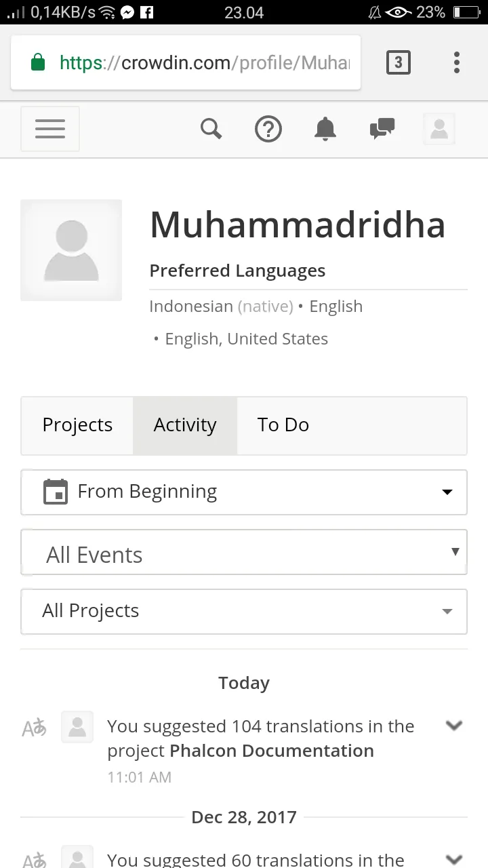Open the All Projects dropdown
Image resolution: width=488 pixels, height=868 pixels.
[x=244, y=611]
